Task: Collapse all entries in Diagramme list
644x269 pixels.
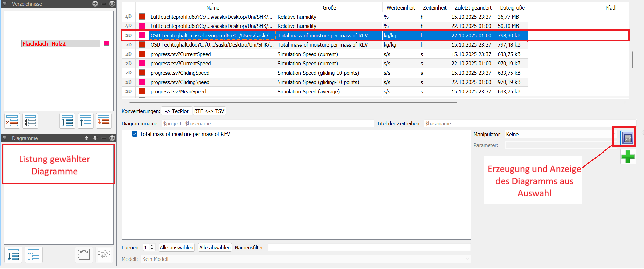Action: [34, 255]
